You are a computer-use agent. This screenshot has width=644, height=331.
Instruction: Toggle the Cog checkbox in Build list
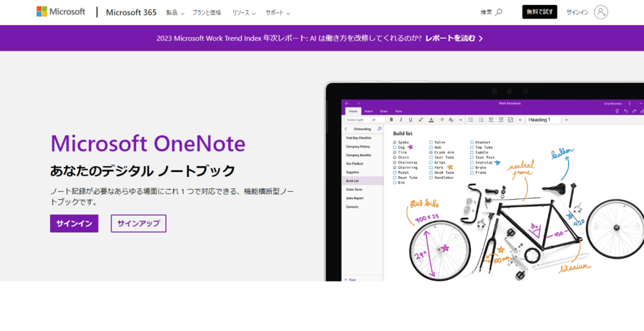click(395, 147)
